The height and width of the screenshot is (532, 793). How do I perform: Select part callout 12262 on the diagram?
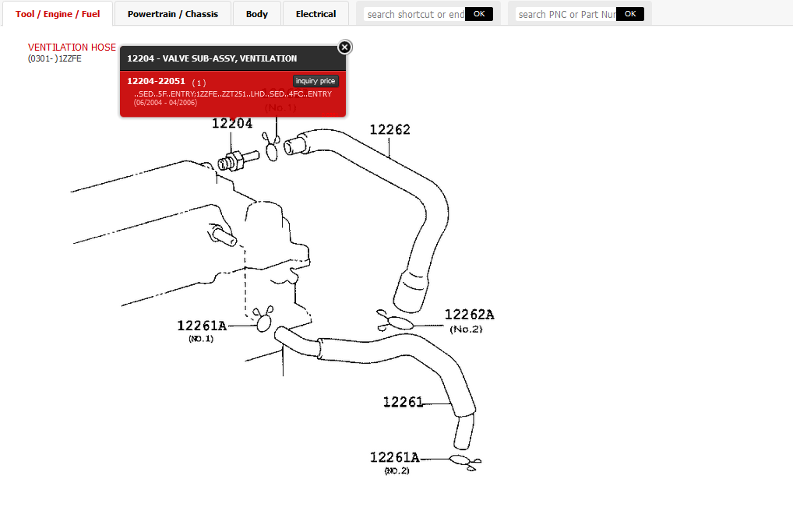(x=389, y=129)
